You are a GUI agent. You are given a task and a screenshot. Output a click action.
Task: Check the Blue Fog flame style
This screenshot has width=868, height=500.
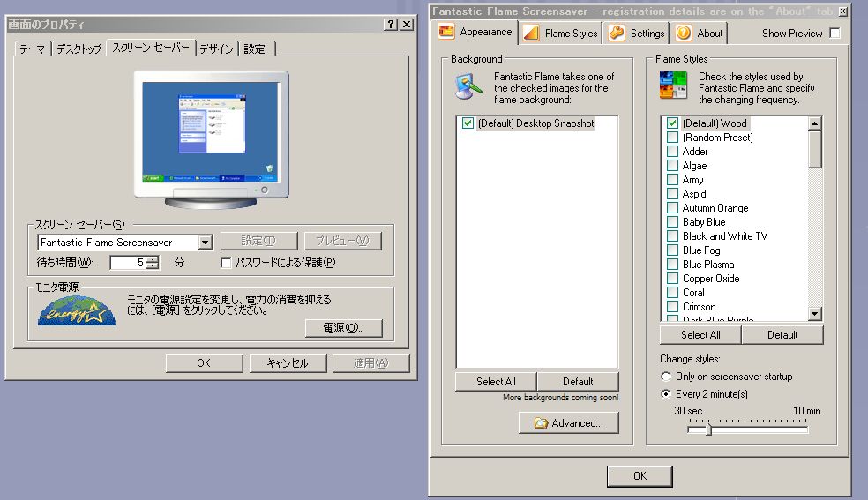pos(672,250)
